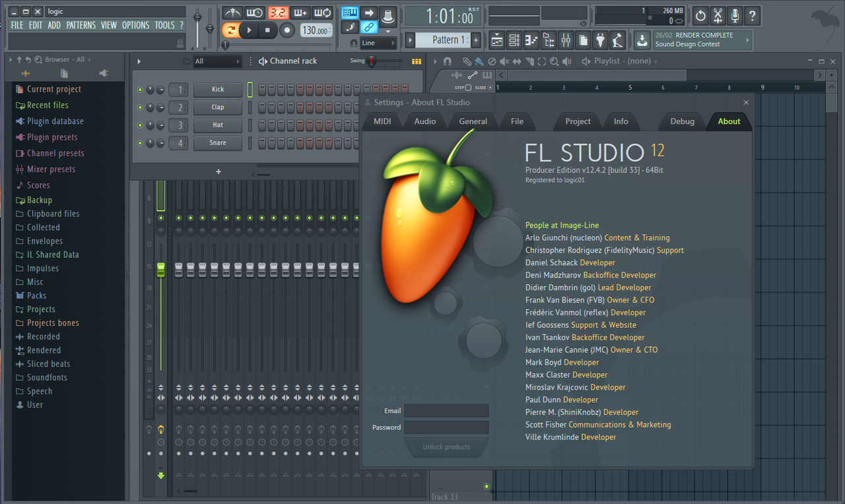This screenshot has height=504, width=845.
Task: Open the OPTIONS menu
Action: 135,25
